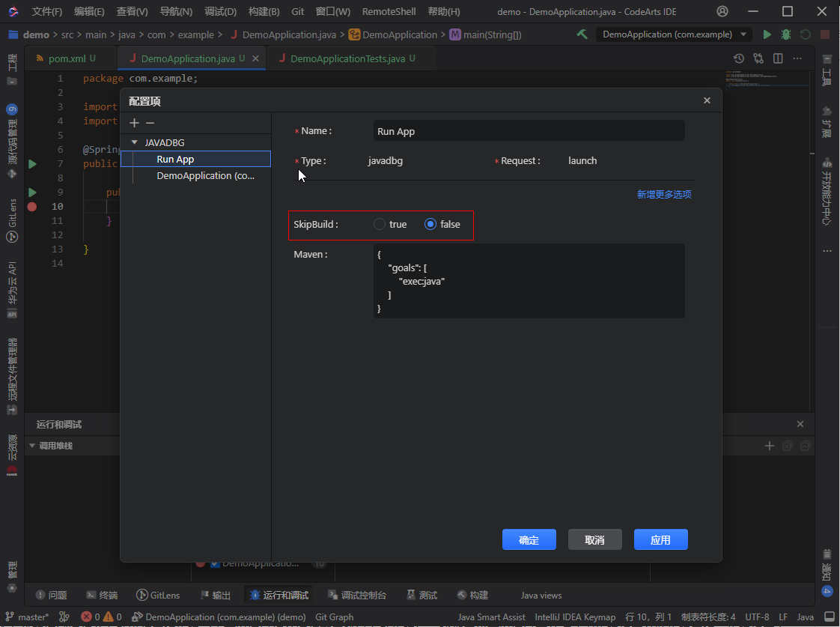
Task: Click the Name input field
Action: click(529, 131)
